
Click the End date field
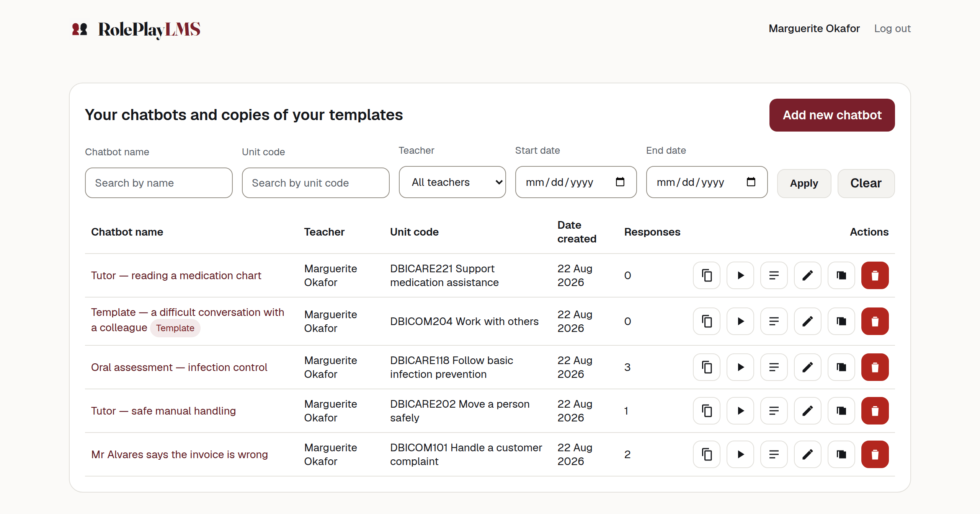pos(707,182)
